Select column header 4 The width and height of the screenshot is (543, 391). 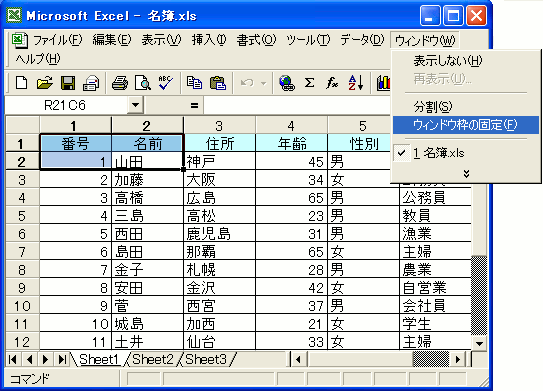[291, 126]
